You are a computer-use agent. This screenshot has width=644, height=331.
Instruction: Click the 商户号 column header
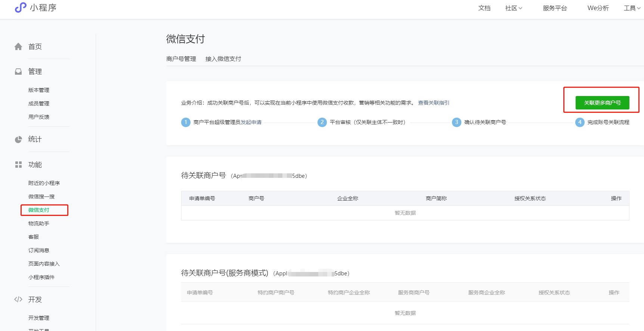pyautogui.click(x=257, y=198)
